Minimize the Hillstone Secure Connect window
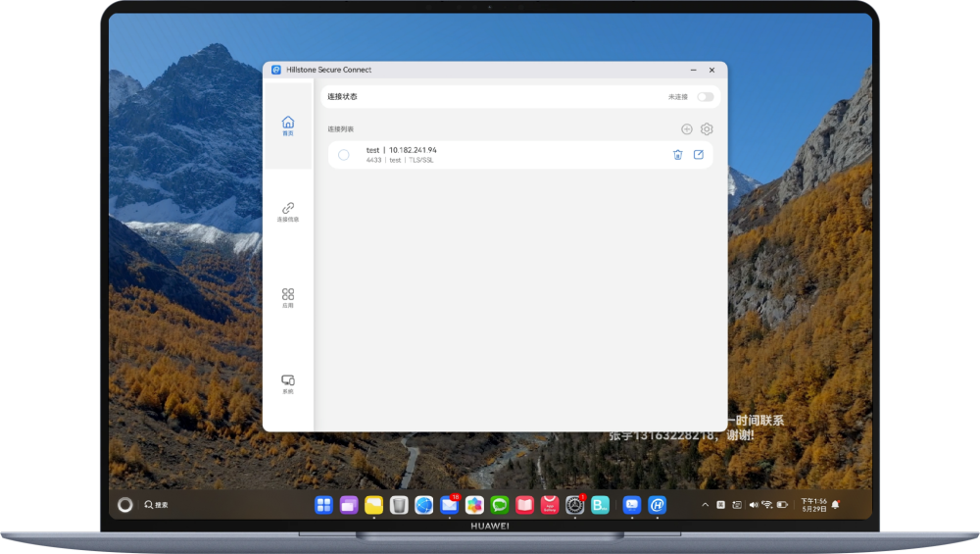Screen dimensions: 980x554 coord(694,71)
